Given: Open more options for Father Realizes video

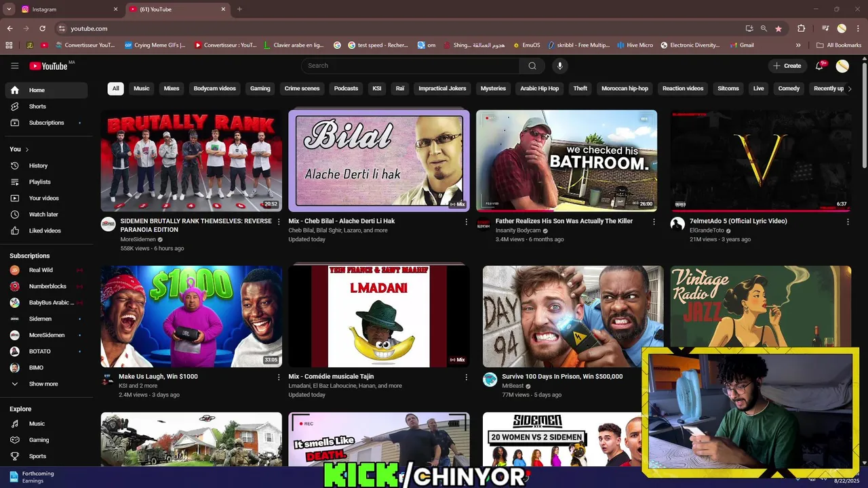Looking at the screenshot, I should [x=654, y=222].
